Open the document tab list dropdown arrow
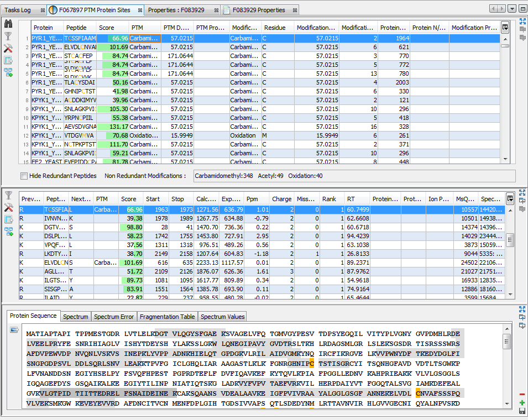 (513, 9)
